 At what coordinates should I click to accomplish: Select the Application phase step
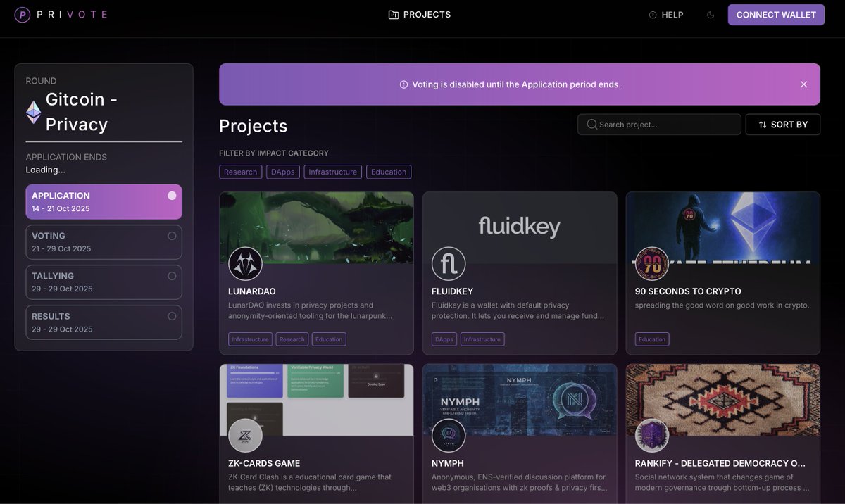(104, 202)
